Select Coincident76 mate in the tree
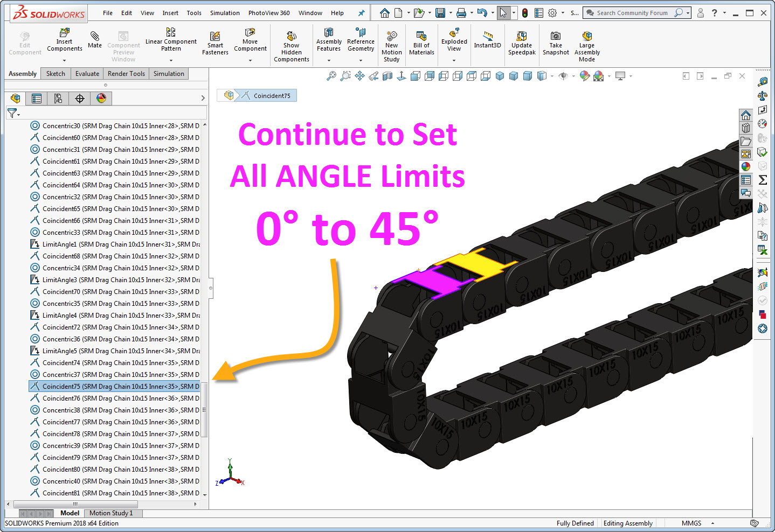Screen dimensions: 775x532 [x=115, y=398]
